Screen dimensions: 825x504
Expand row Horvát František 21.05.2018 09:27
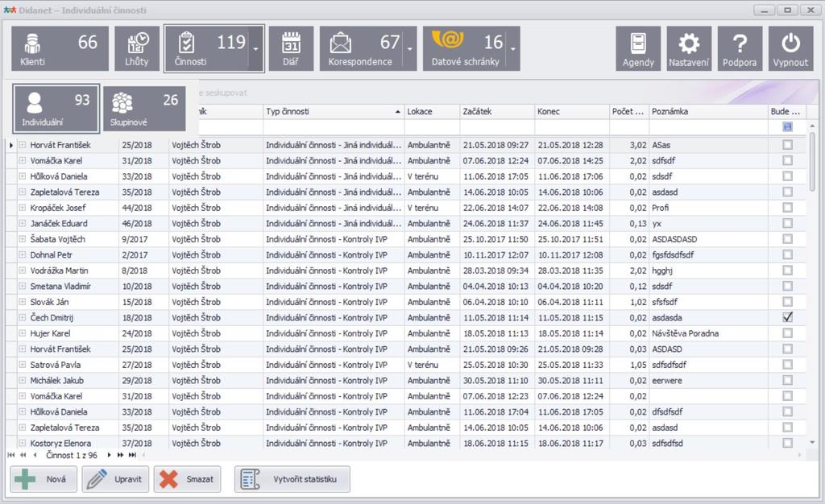tap(23, 145)
